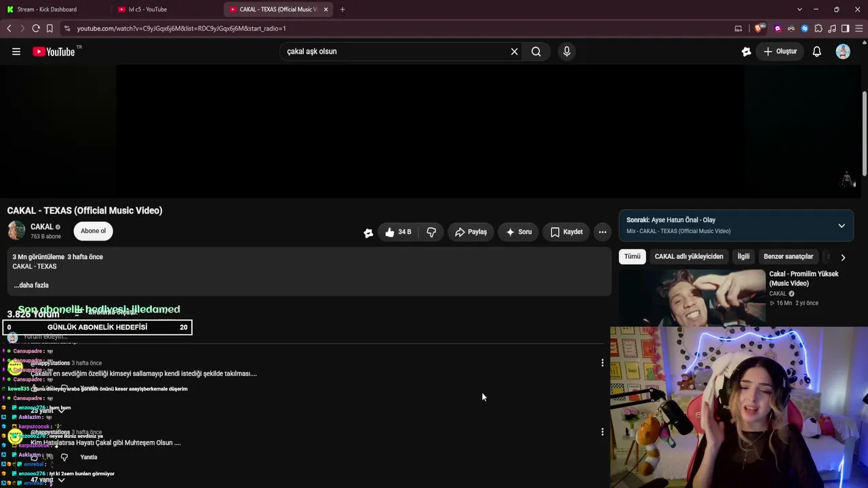Click the install app icon in address bar
The image size is (868, 488).
(x=738, y=28)
